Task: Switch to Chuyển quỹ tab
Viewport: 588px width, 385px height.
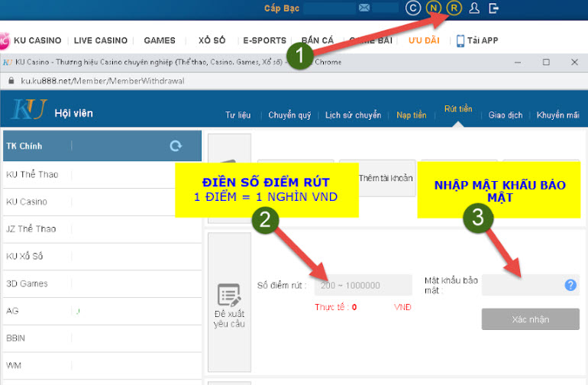Action: (289, 115)
